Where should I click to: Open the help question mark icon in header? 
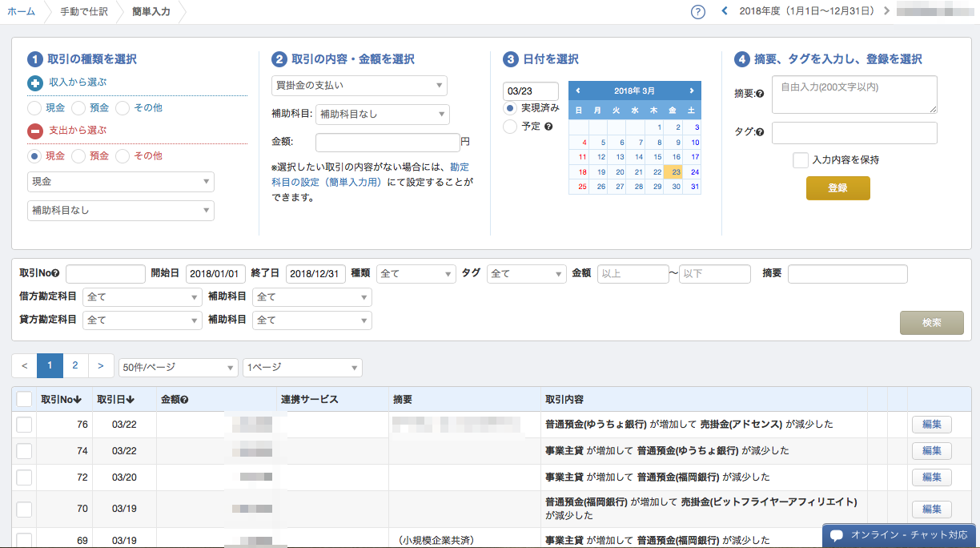point(697,12)
